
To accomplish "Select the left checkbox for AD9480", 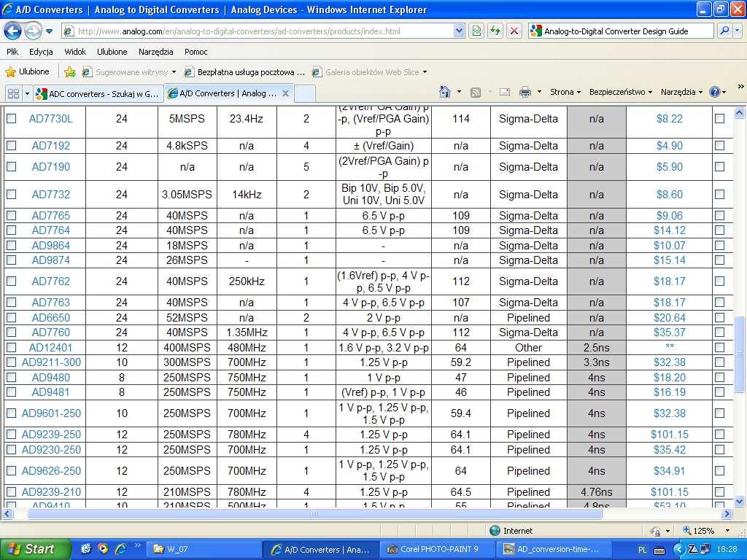I will 12,377.
